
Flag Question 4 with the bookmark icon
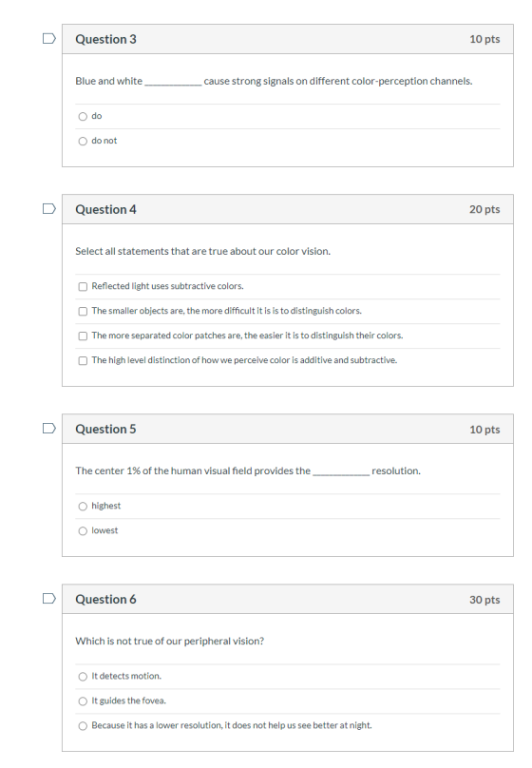point(49,209)
